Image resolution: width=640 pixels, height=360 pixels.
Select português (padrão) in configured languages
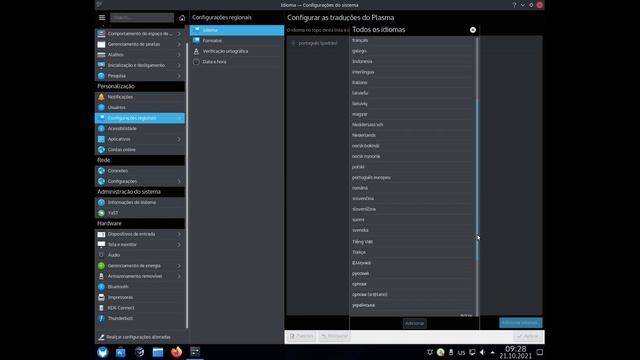(x=318, y=43)
